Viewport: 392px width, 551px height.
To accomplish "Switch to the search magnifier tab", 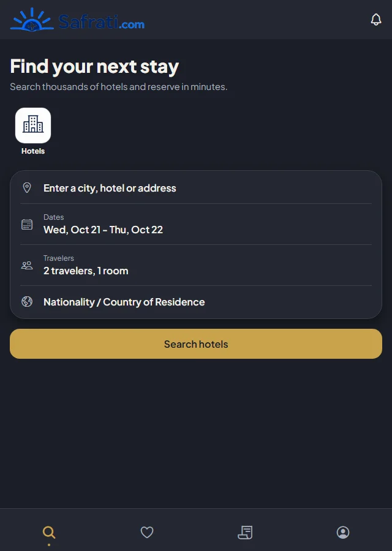I will point(49,532).
